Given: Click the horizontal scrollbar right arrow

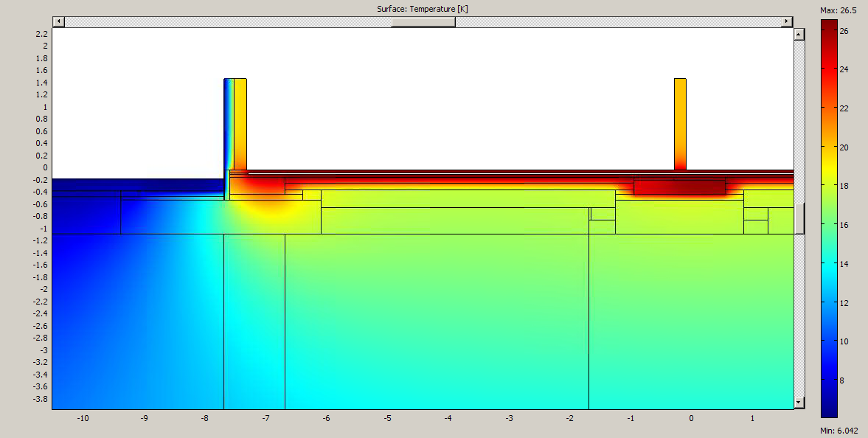Looking at the screenshot, I should pos(787,21).
